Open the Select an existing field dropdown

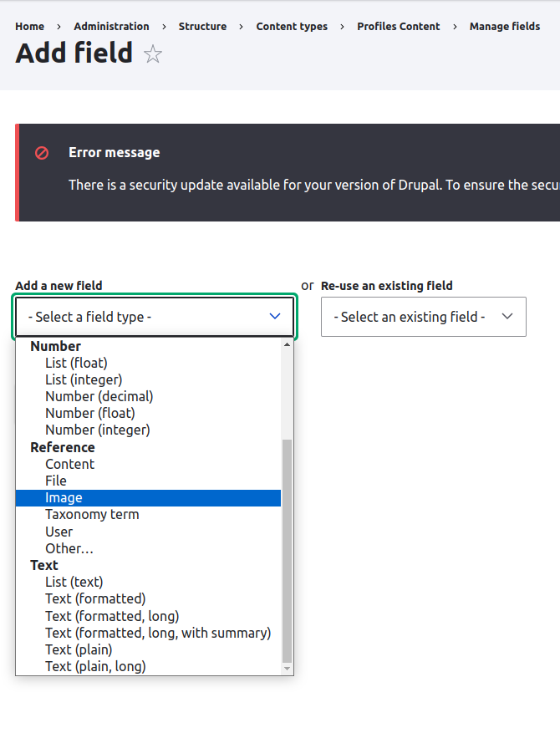pos(424,317)
